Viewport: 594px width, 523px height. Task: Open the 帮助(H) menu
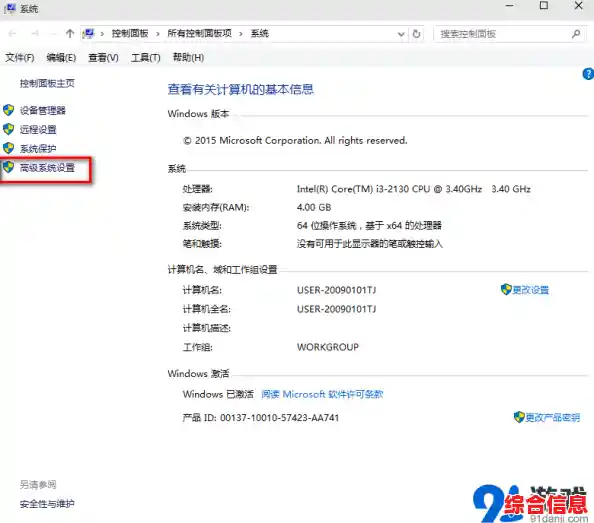click(188, 58)
